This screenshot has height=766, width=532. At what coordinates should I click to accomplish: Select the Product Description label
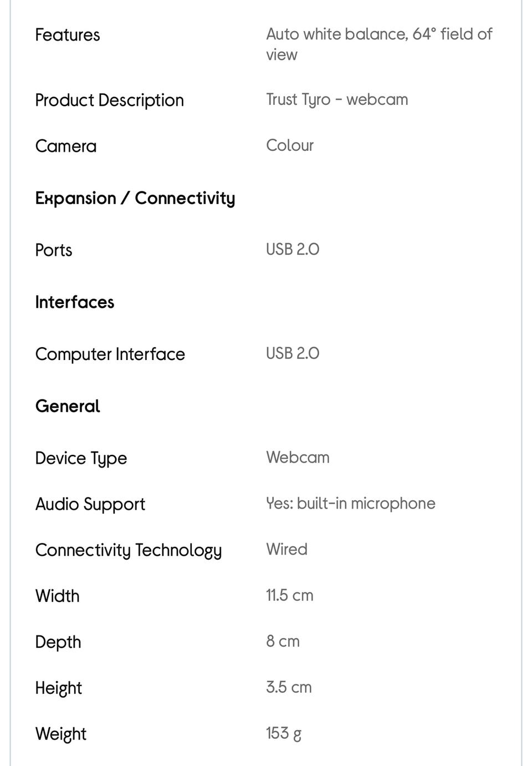click(109, 100)
